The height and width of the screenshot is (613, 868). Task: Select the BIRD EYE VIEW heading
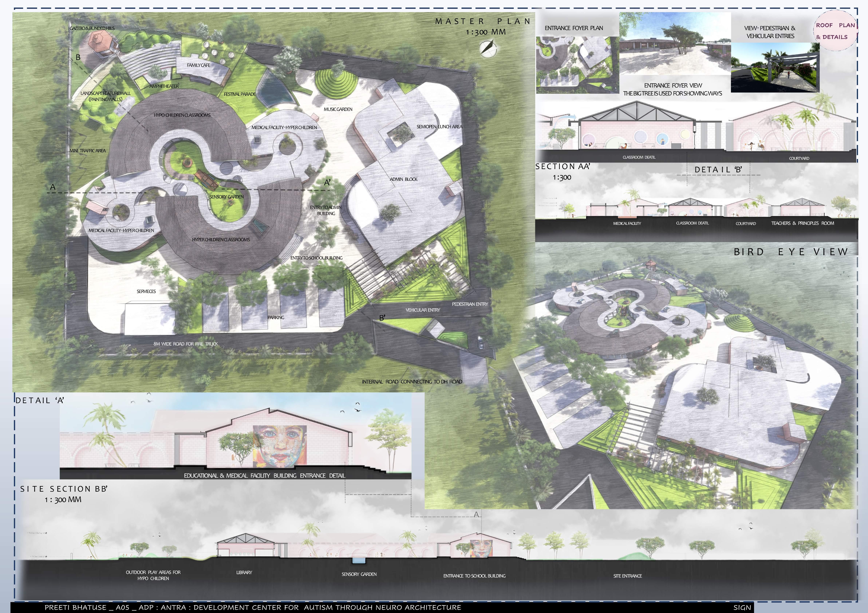click(791, 252)
